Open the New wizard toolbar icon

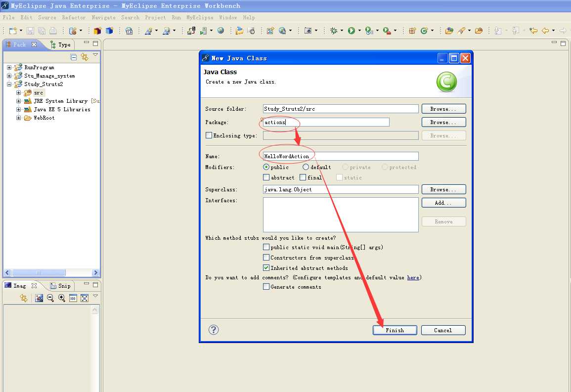coord(13,31)
